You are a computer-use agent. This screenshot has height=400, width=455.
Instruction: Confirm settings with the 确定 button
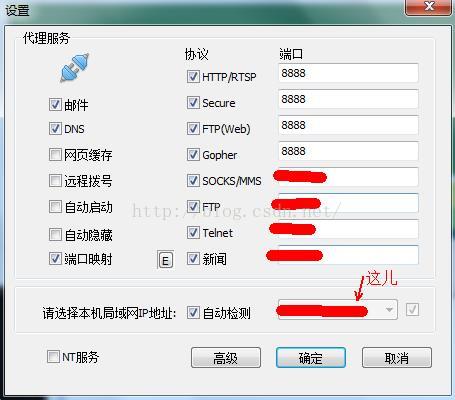click(x=311, y=358)
